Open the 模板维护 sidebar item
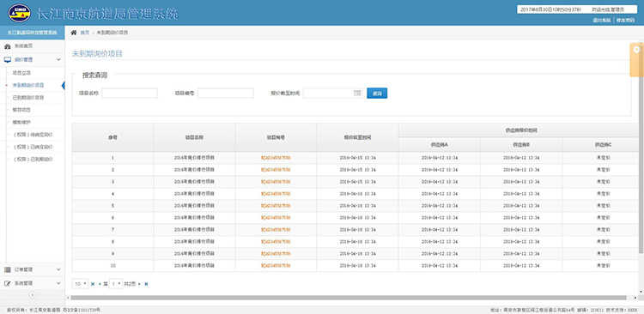The image size is (644, 314). click(21, 123)
